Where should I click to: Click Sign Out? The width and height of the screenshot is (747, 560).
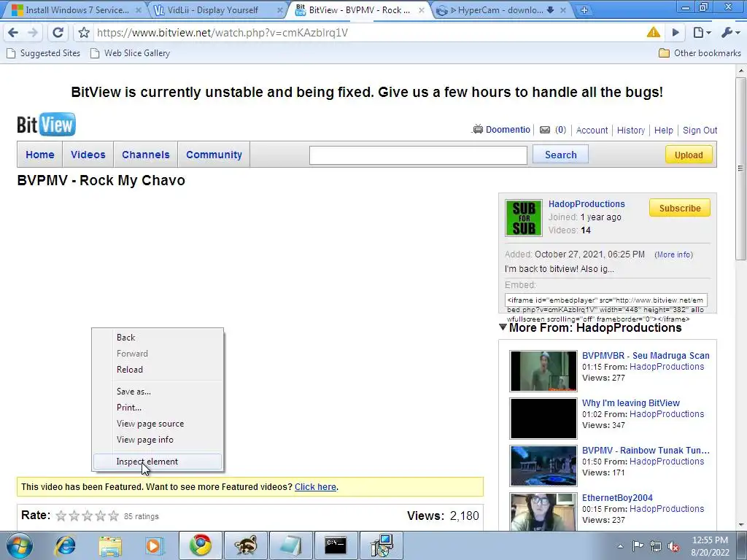(700, 130)
